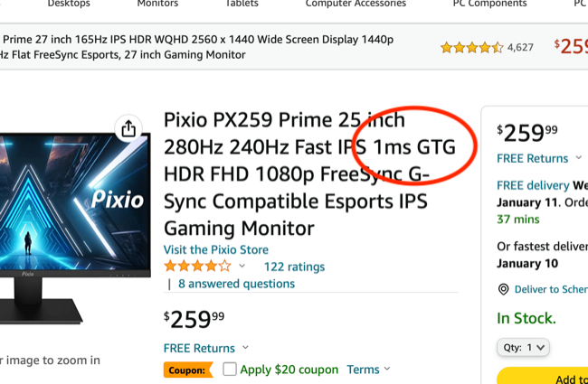Click the share icon above product image

(x=128, y=129)
